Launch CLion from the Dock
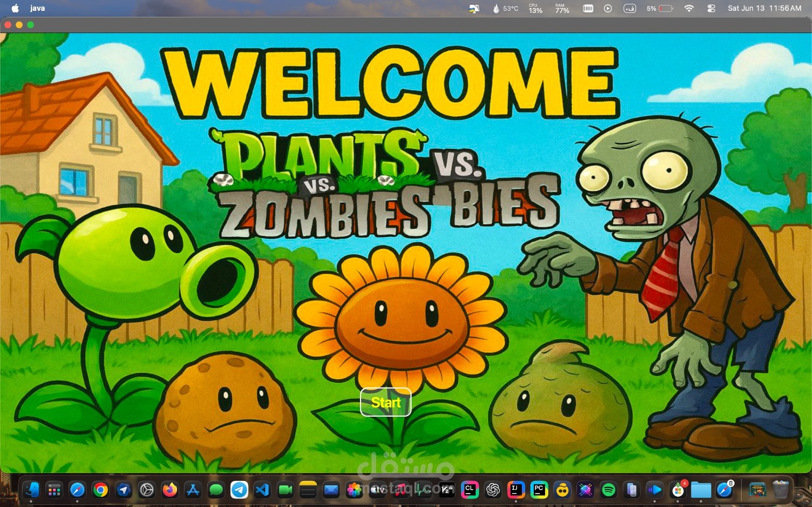812x507 pixels. 470,490
